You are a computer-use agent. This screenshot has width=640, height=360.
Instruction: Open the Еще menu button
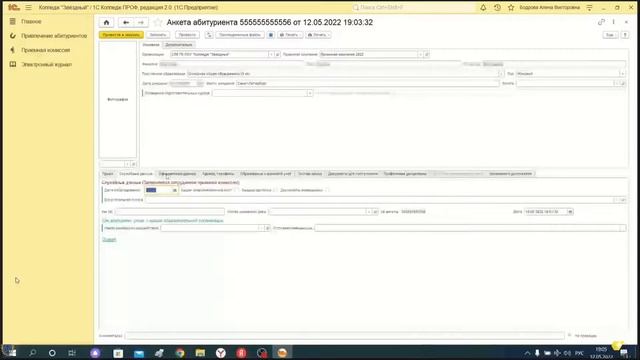610,35
